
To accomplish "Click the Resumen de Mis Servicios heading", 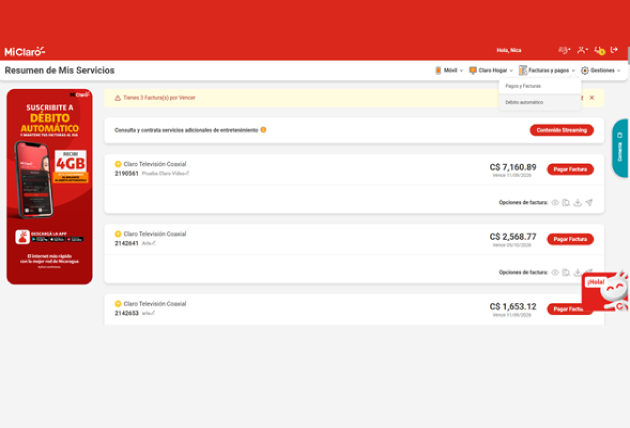I will [59, 70].
